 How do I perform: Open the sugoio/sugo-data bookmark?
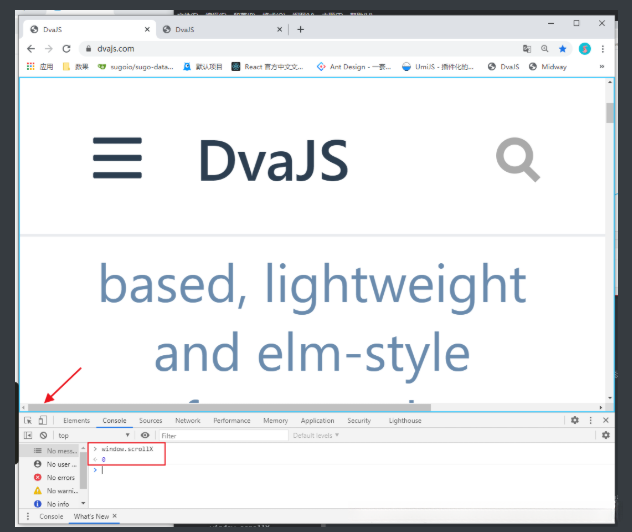pyautogui.click(x=135, y=66)
